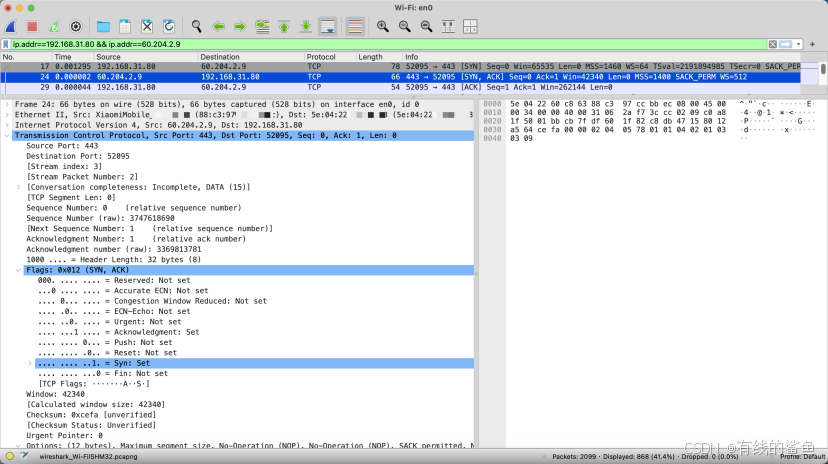The image size is (828, 464).
Task: Select the Source Port: 443 field
Action: (x=62, y=146)
